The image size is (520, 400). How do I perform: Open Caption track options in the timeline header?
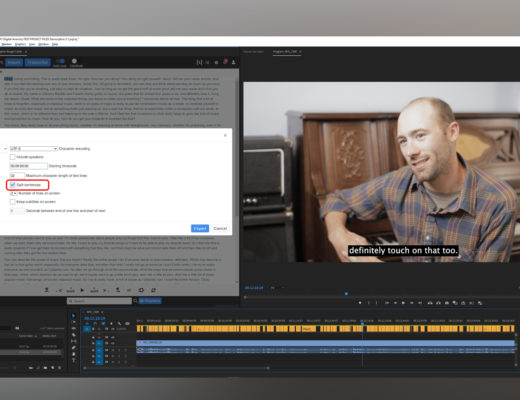click(127, 324)
